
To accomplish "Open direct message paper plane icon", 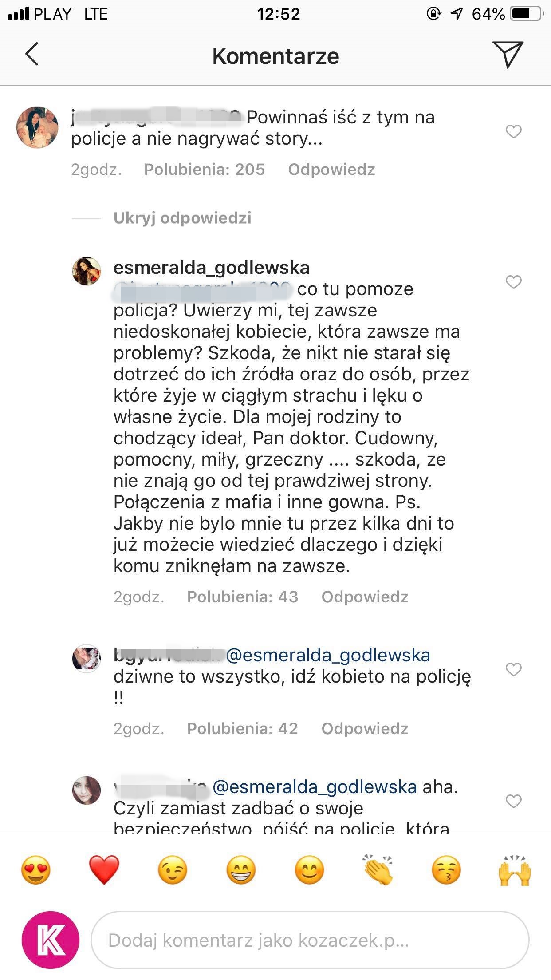I will tap(508, 55).
